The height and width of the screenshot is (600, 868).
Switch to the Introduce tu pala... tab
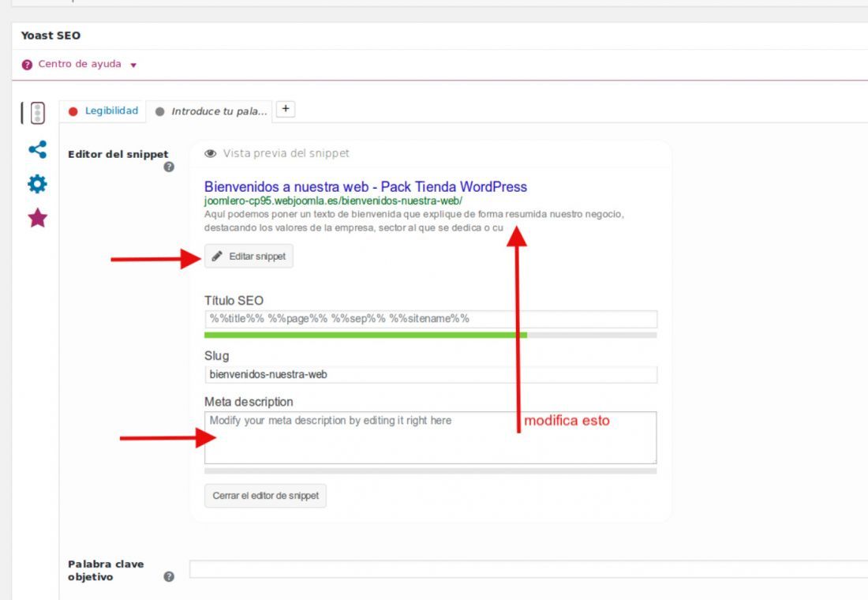pos(219,111)
